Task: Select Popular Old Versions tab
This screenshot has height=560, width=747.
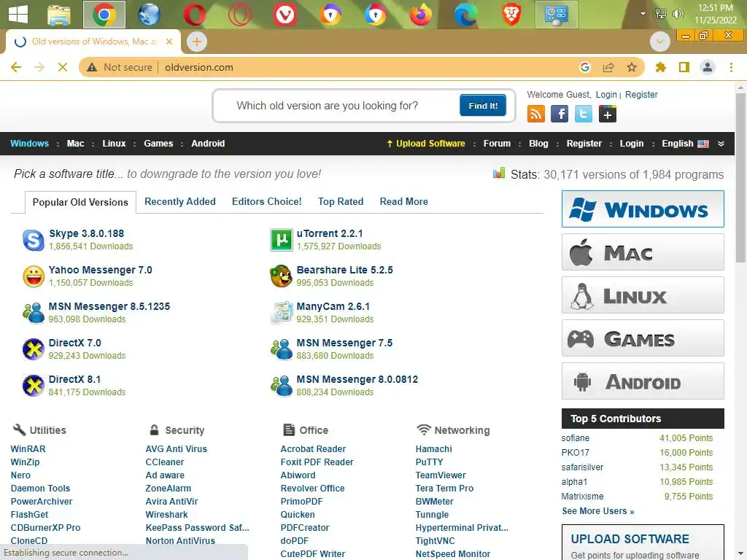Action: click(x=80, y=202)
